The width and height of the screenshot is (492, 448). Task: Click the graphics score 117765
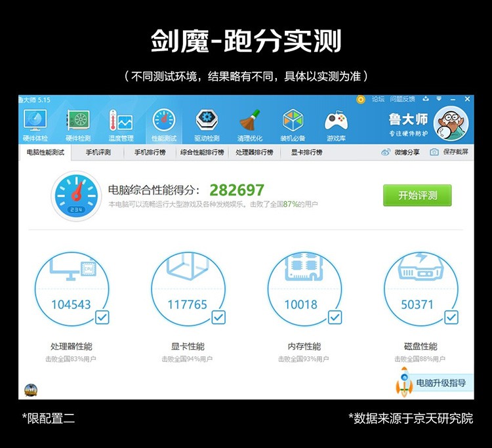pos(188,304)
